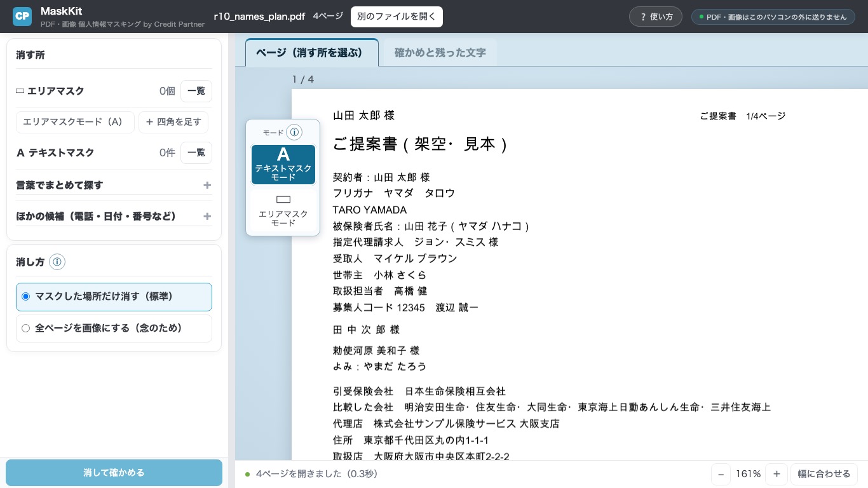
Task: Choose 全ページを画像にする（念のため） radio option
Action: pos(114,329)
